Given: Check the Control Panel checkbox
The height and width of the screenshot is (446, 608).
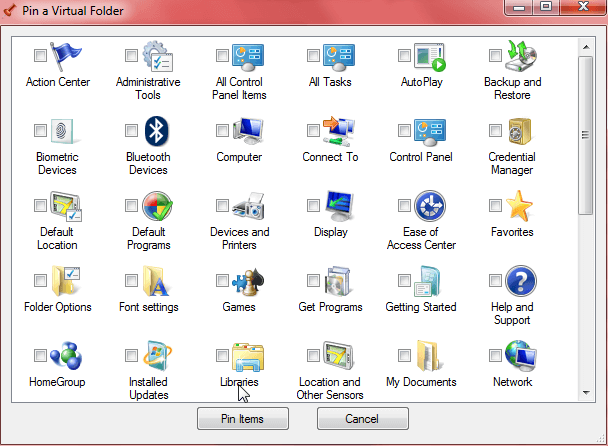Looking at the screenshot, I should [x=404, y=130].
